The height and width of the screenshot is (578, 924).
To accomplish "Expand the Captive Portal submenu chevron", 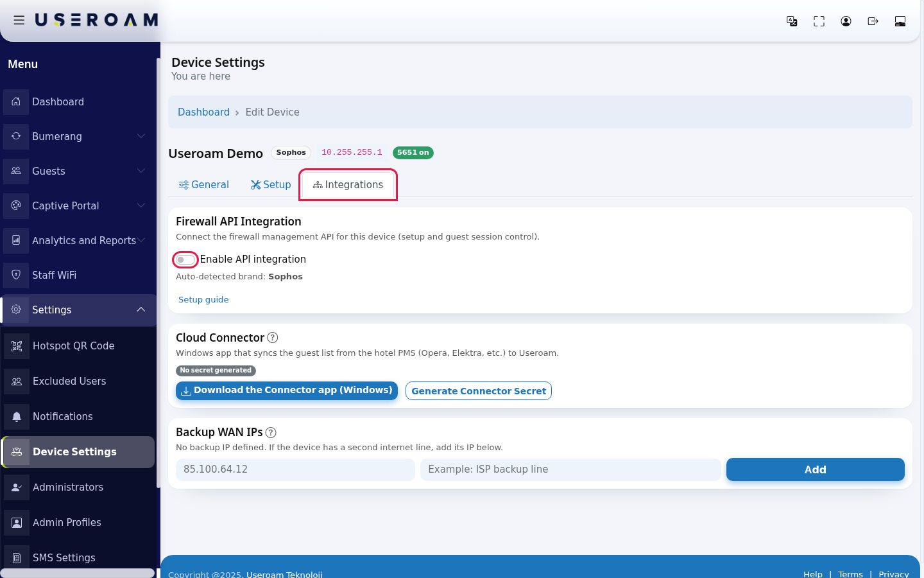I will 141,206.
